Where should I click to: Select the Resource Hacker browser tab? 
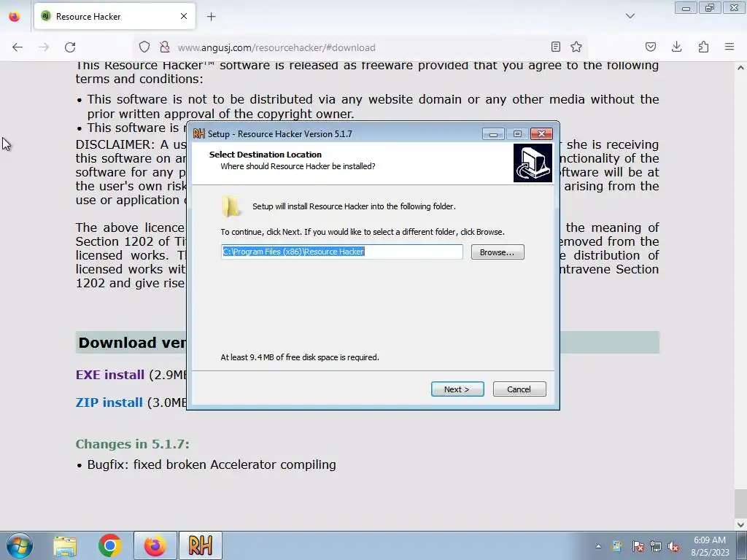[x=115, y=16]
